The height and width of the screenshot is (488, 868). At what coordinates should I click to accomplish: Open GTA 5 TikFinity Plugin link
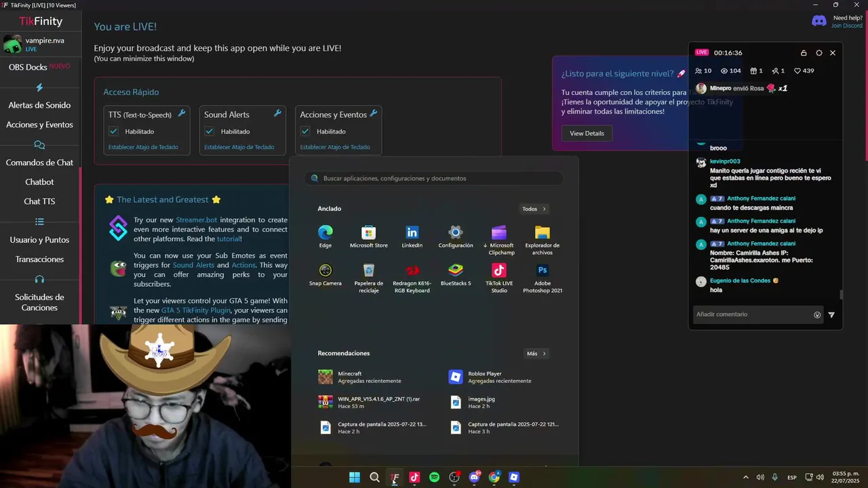point(196,310)
